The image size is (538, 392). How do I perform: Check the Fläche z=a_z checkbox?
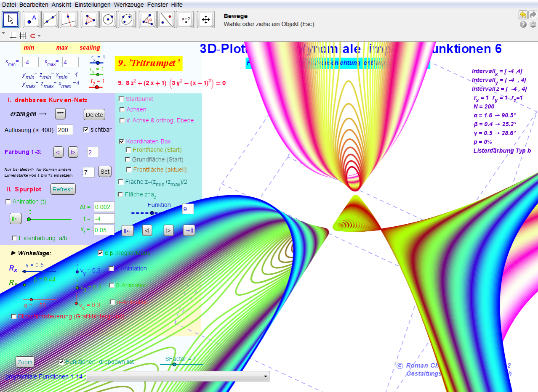(121, 194)
